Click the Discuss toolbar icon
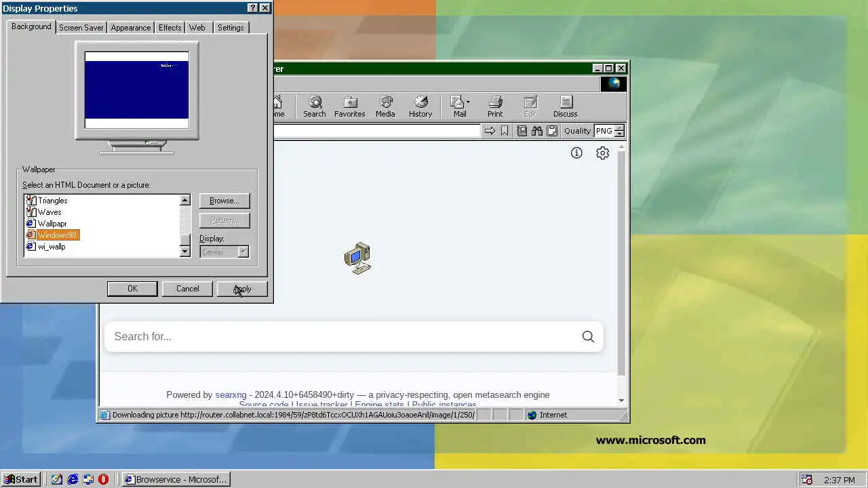Image resolution: width=868 pixels, height=488 pixels. click(x=566, y=106)
